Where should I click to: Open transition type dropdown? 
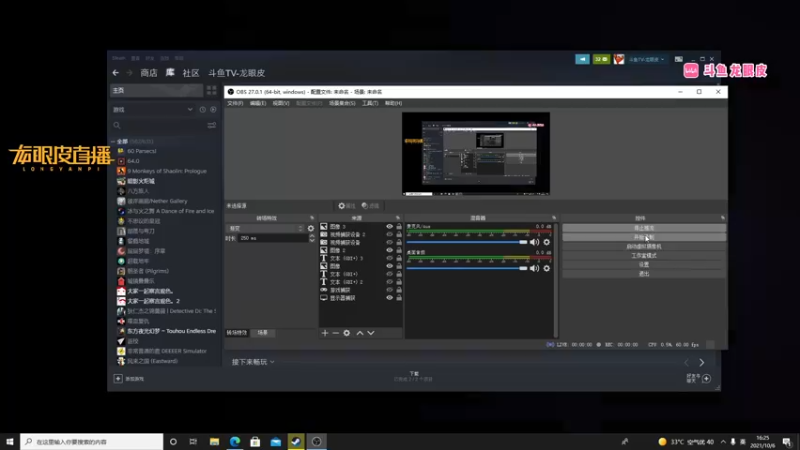coord(265,229)
